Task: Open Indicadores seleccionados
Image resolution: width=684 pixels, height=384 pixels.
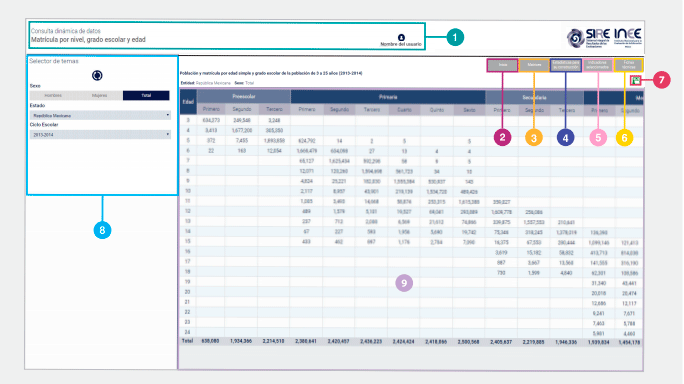Action: [598, 65]
